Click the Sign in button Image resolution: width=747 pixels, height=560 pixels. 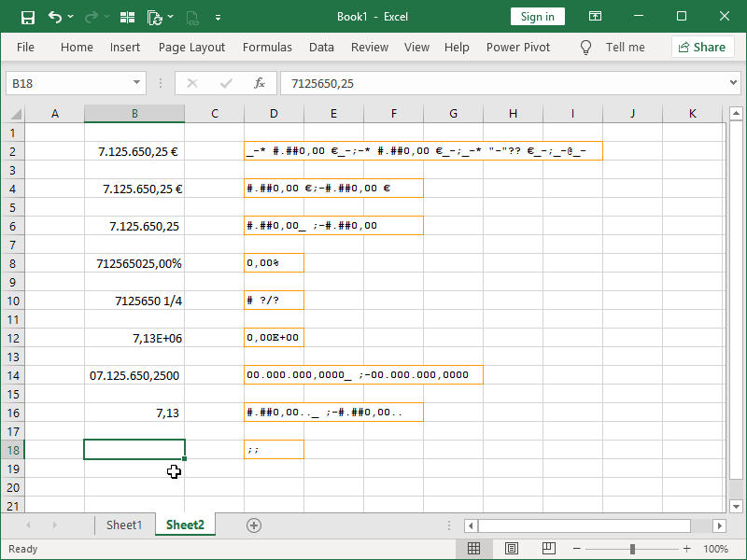(x=537, y=16)
